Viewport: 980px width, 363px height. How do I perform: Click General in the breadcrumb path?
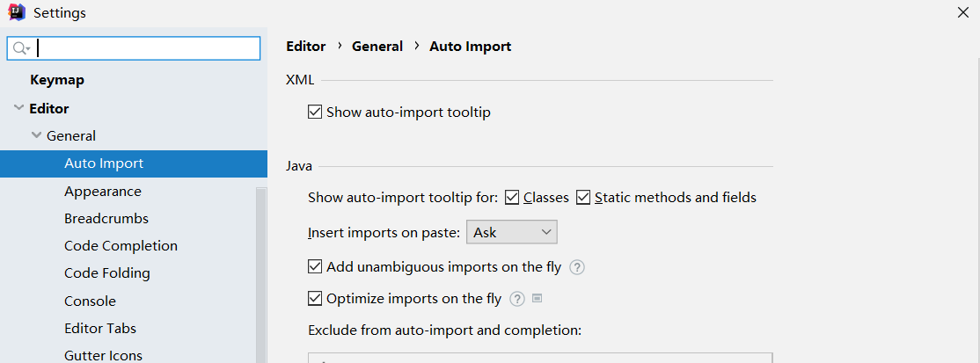pos(377,47)
